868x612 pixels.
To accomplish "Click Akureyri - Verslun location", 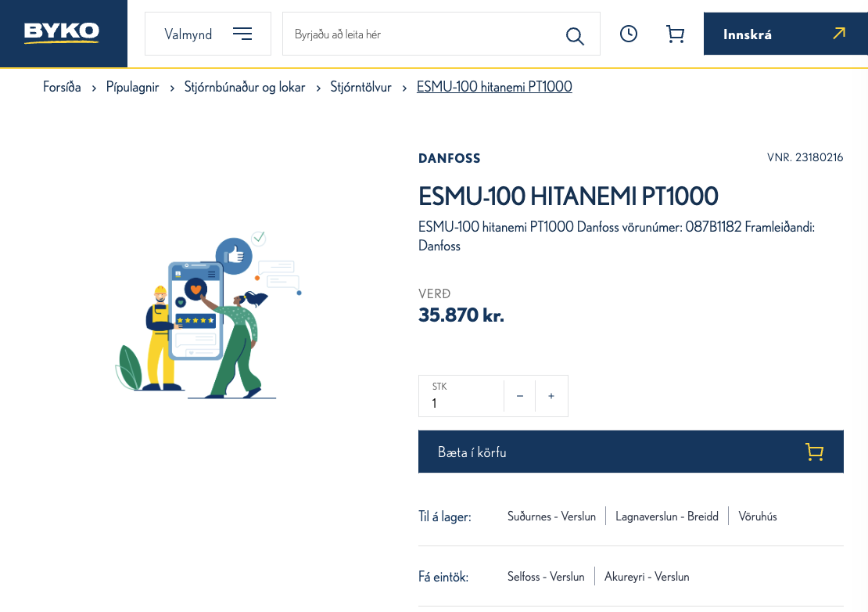I will [x=647, y=577].
